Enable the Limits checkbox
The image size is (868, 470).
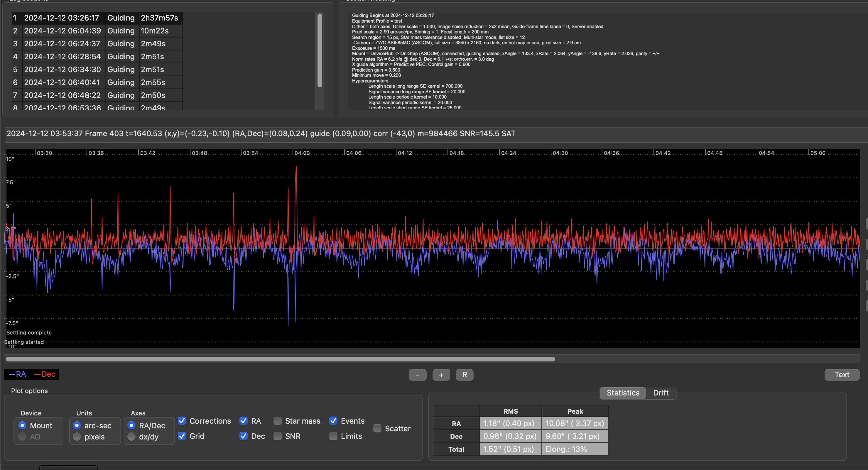333,436
